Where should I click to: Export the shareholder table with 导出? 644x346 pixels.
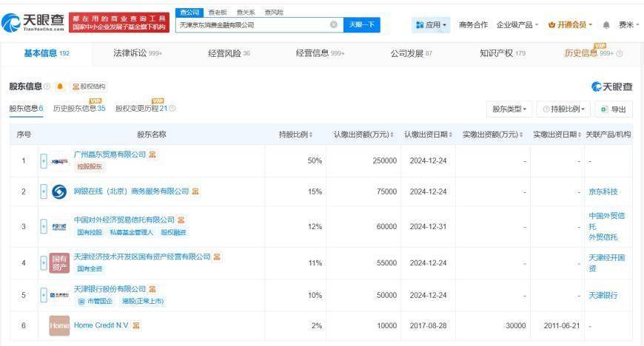pyautogui.click(x=614, y=109)
